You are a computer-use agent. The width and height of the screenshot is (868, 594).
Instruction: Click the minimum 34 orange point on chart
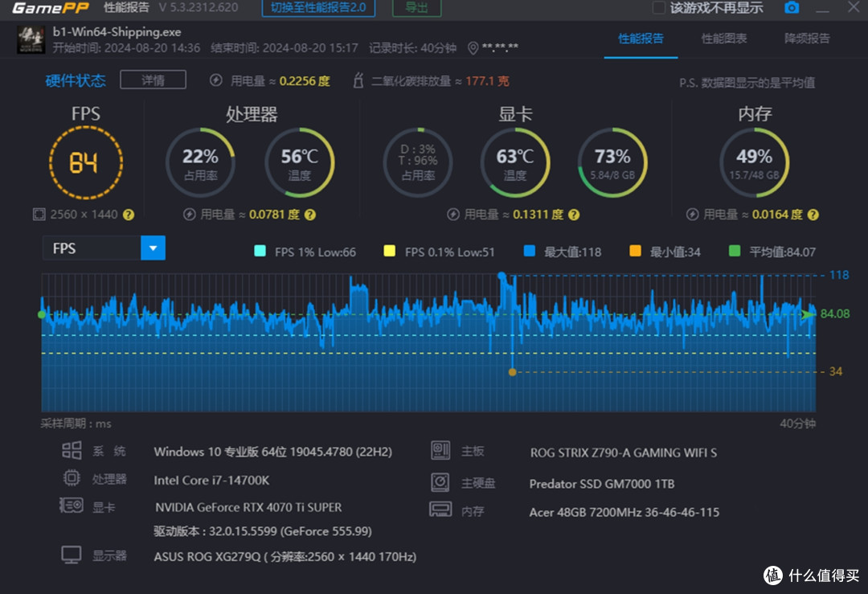pos(513,372)
